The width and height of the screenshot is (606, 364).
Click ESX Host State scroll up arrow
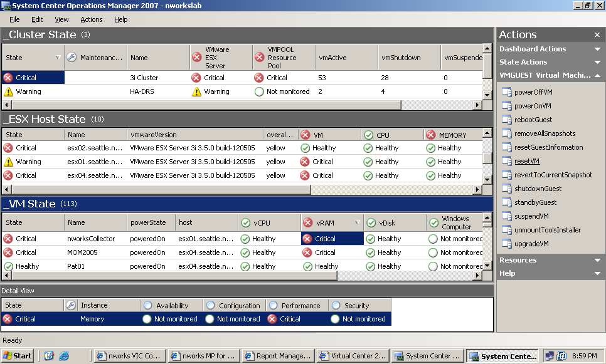pos(487,133)
